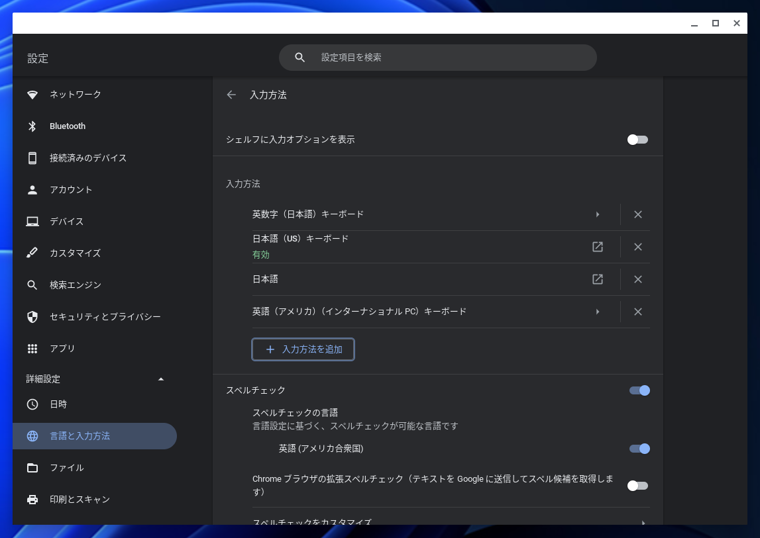This screenshot has width=760, height=538.
Task: Click セキュリティとプライバシー shield icon
Action: pyautogui.click(x=32, y=316)
